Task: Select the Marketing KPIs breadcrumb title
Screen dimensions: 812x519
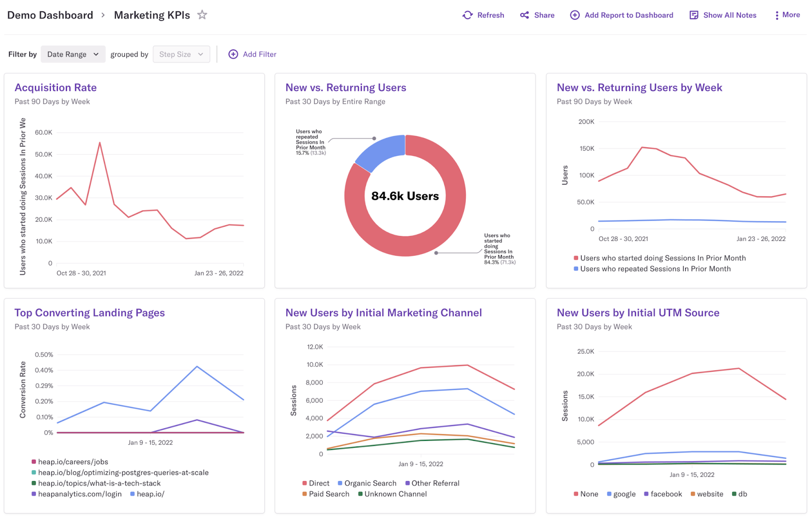Action: click(152, 15)
